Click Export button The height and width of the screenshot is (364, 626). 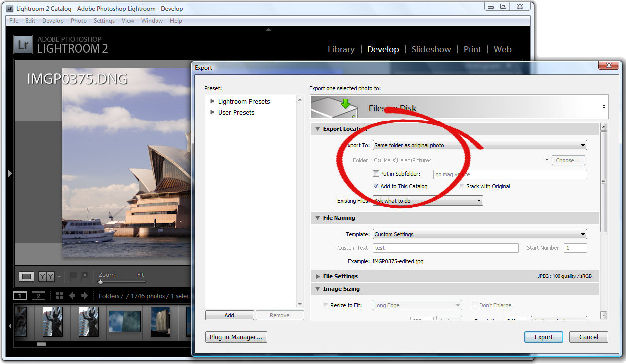click(x=544, y=337)
